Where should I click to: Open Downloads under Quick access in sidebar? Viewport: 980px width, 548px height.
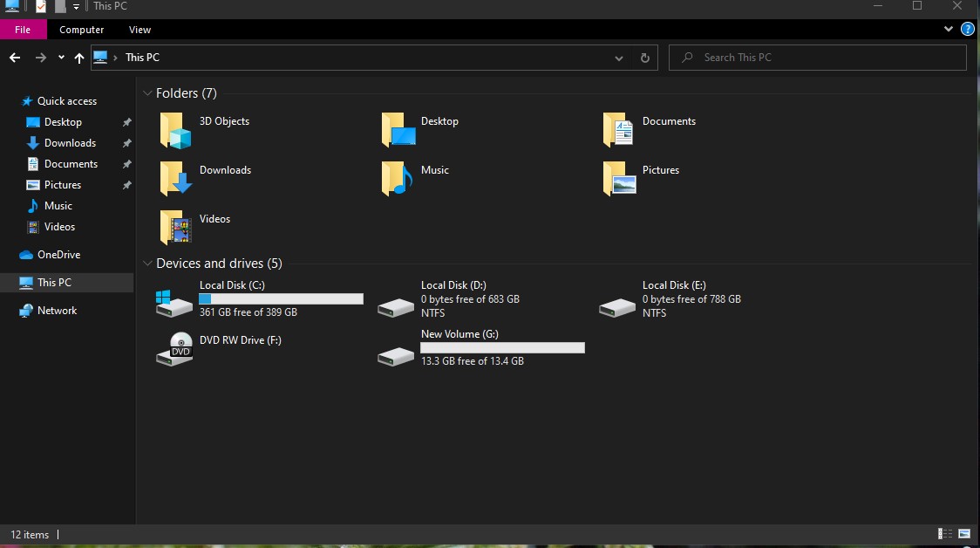coord(70,143)
